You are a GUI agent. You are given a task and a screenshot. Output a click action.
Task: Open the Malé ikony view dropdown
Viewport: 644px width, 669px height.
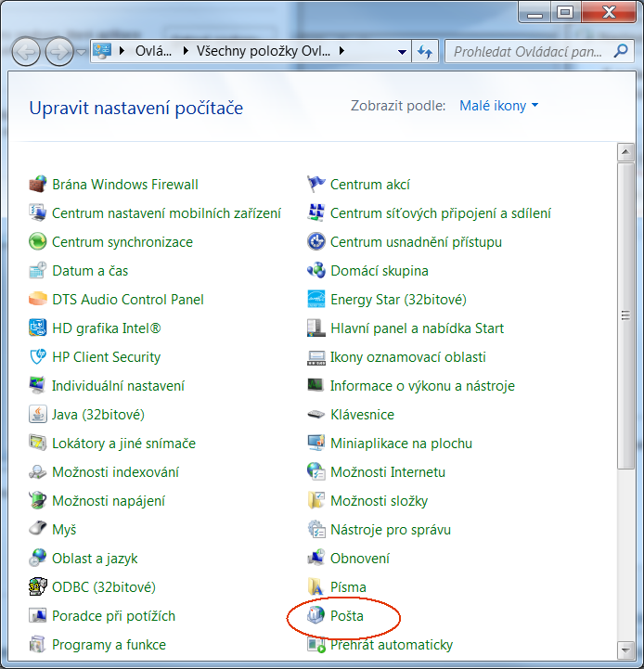pos(499,106)
